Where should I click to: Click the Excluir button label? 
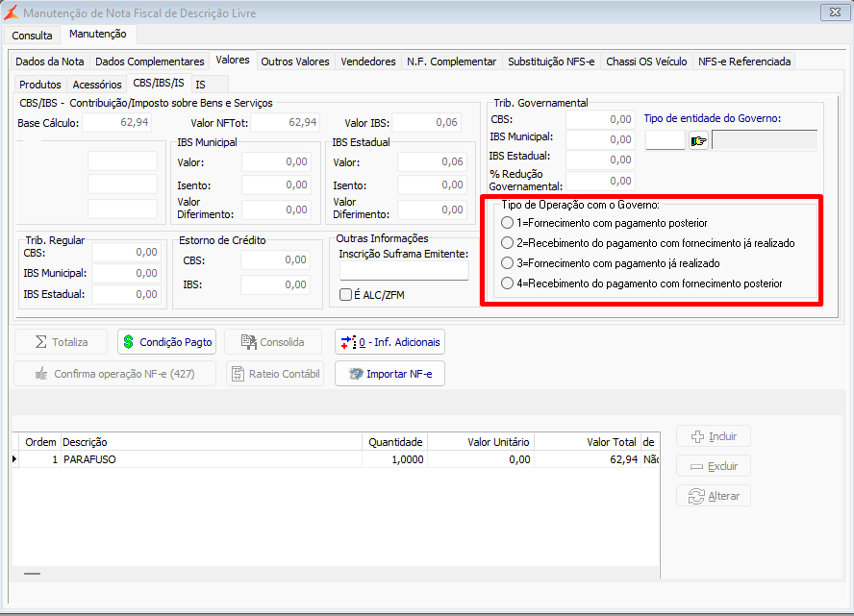pos(723,466)
